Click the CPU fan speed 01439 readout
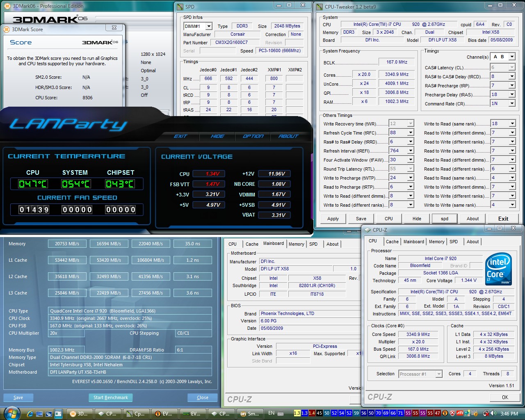Image resolution: width=525 pixels, height=420 pixels. tap(34, 210)
